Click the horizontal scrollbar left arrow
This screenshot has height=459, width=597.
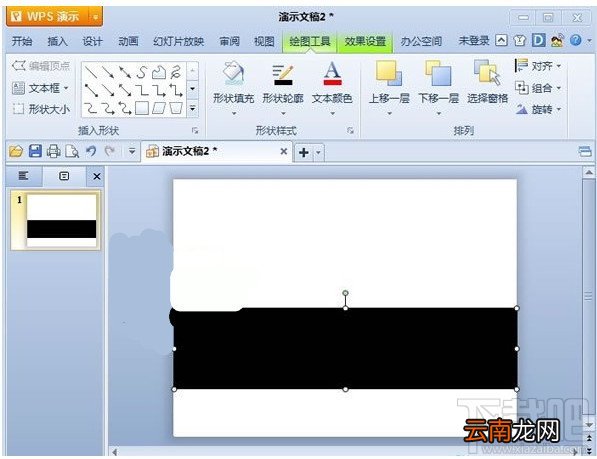pos(114,452)
